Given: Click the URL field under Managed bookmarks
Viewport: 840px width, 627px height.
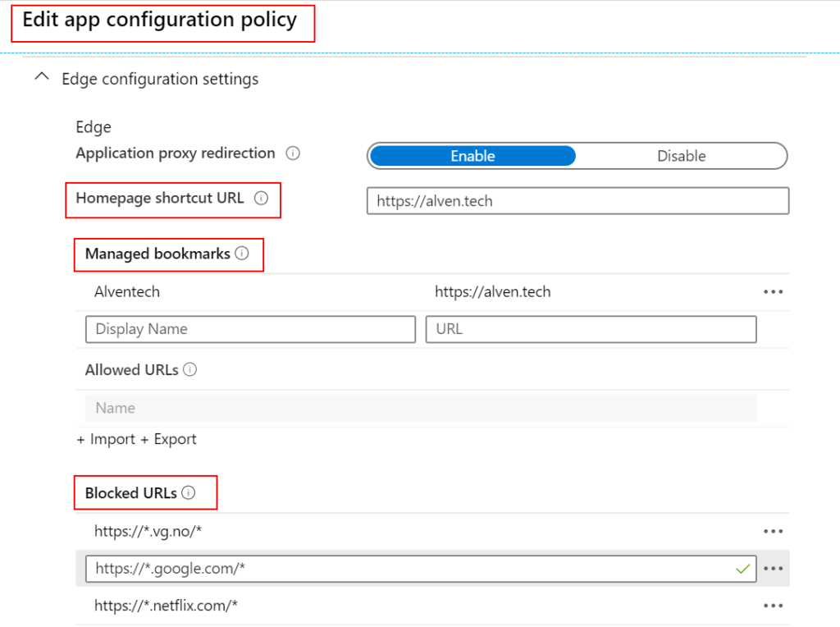Looking at the screenshot, I should point(591,329).
